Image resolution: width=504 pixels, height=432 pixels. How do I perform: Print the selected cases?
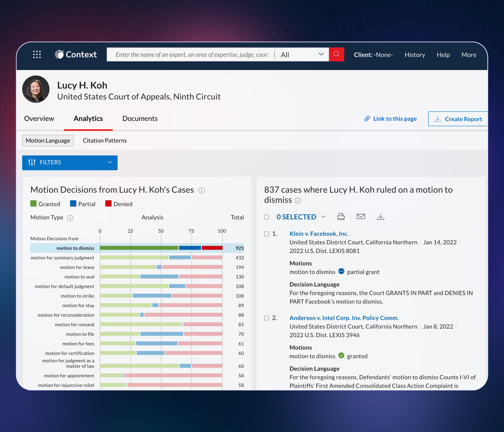pos(341,216)
